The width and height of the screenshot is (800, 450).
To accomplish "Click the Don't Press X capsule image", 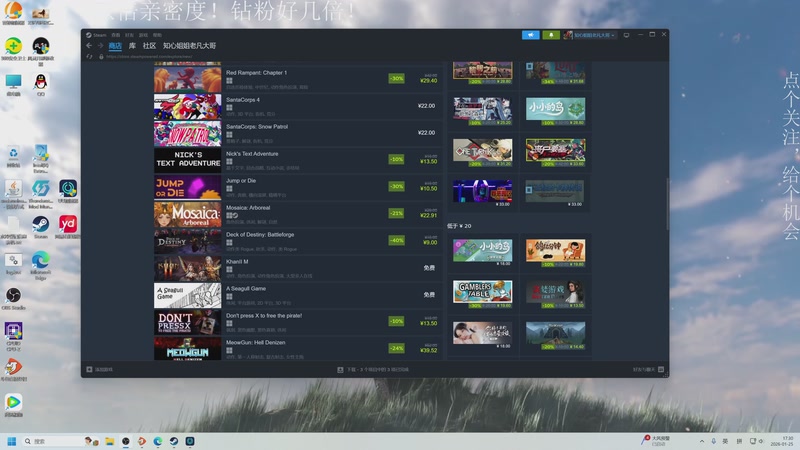I will [x=187, y=322].
